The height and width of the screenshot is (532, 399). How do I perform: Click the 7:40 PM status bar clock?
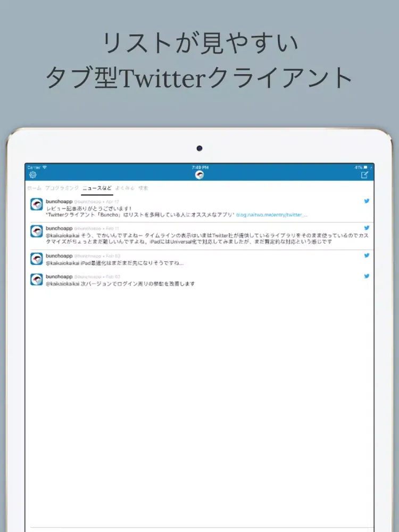(200, 168)
